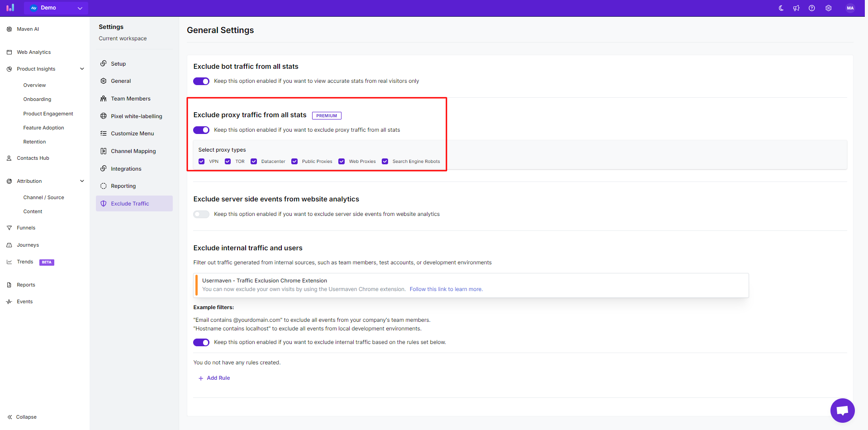Collapse the Attribution section
868x430 pixels.
click(82, 181)
